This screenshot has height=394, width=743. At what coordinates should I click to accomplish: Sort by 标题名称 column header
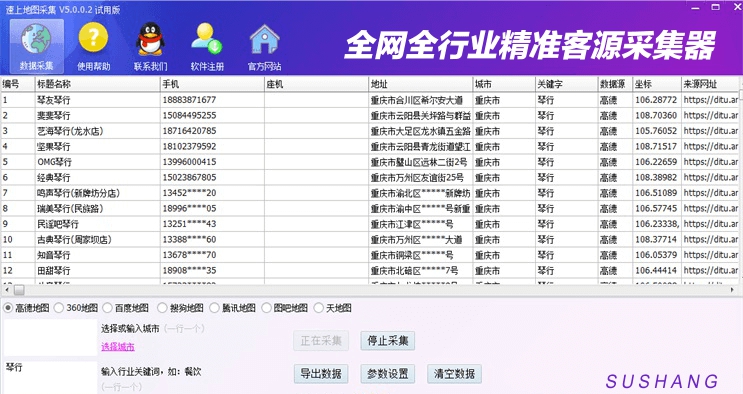coord(98,84)
